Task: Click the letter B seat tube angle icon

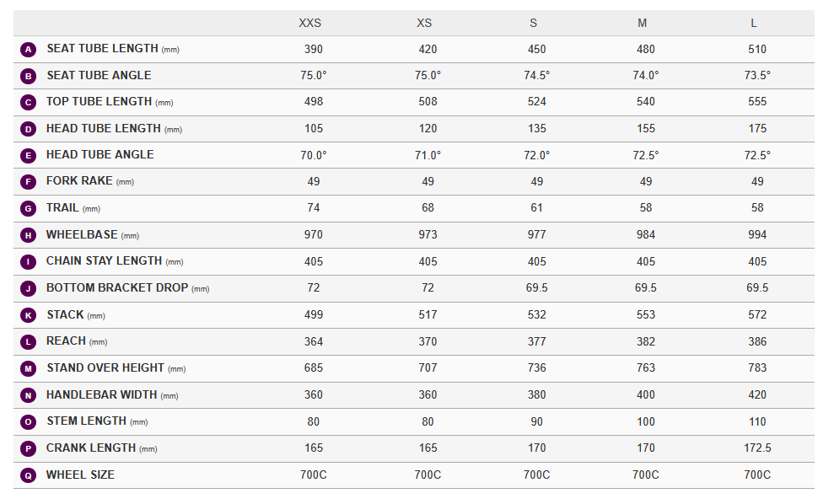Action: [28, 76]
